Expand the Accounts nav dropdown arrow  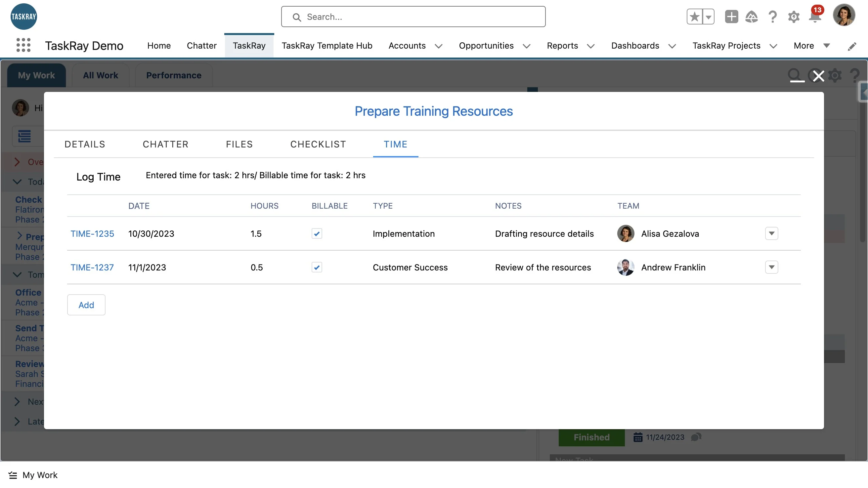pyautogui.click(x=438, y=46)
